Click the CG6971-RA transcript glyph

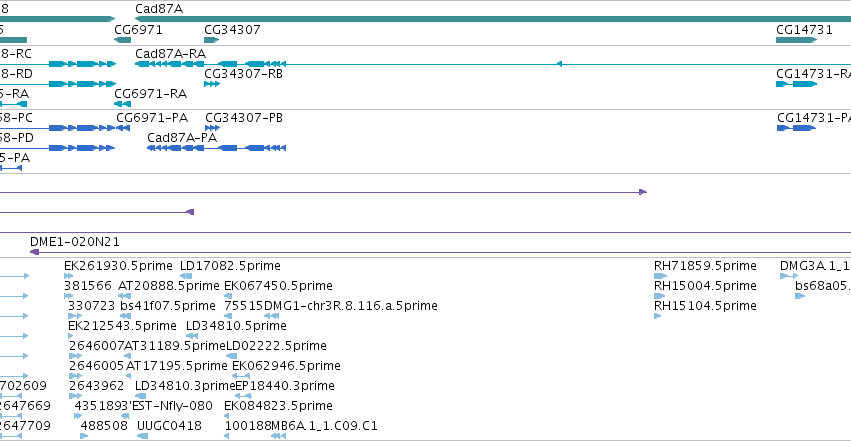(x=123, y=104)
